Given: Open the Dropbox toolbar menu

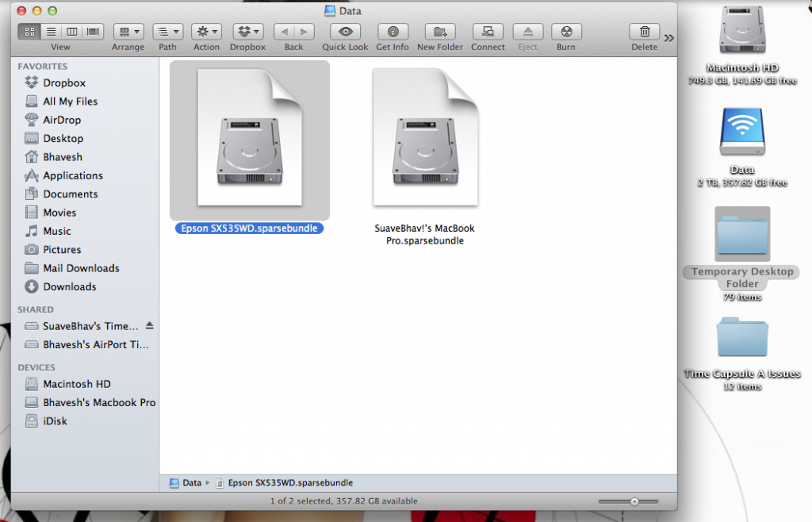Looking at the screenshot, I should pos(248,32).
